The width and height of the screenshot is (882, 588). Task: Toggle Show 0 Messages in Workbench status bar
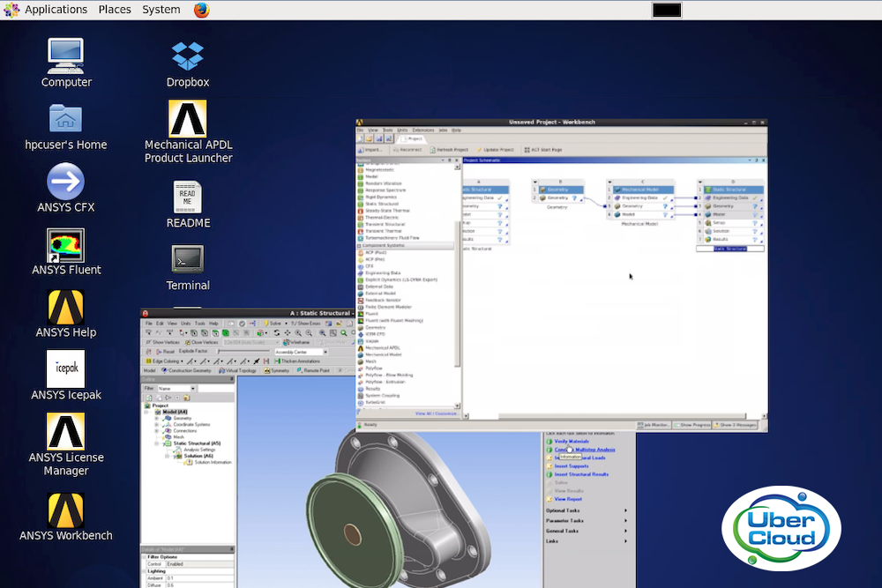click(736, 425)
